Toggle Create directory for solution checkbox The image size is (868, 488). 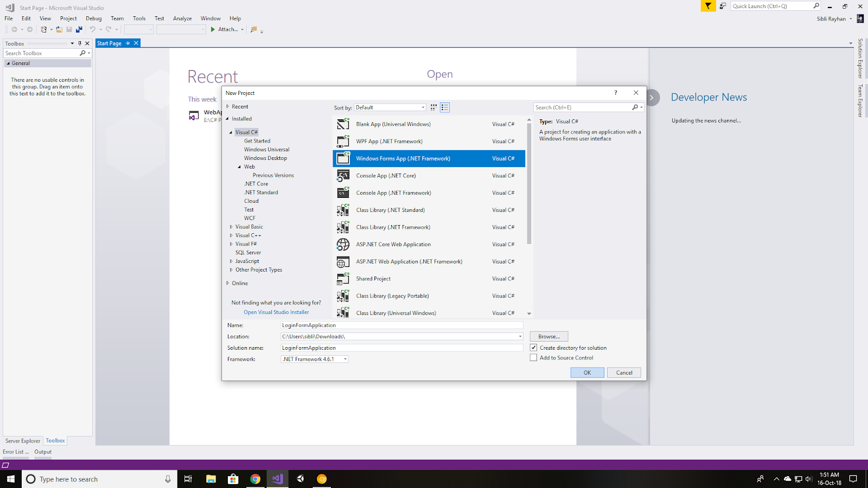(534, 348)
